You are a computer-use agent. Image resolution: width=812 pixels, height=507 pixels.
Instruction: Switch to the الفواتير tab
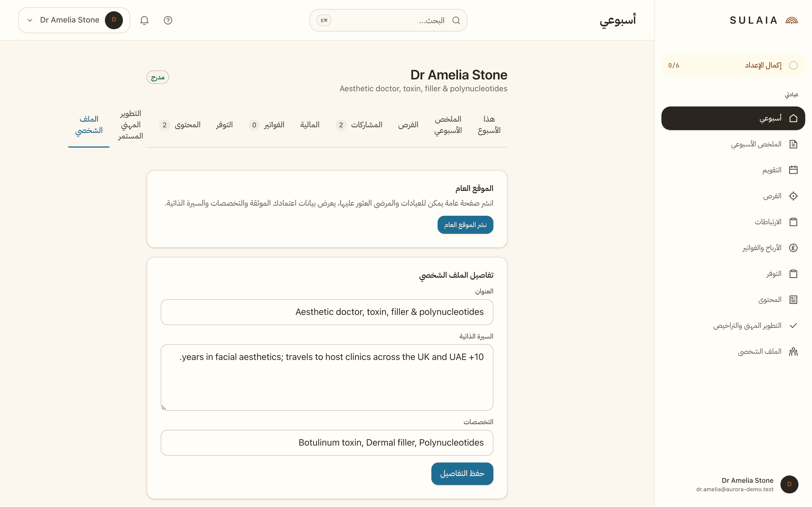(266, 125)
